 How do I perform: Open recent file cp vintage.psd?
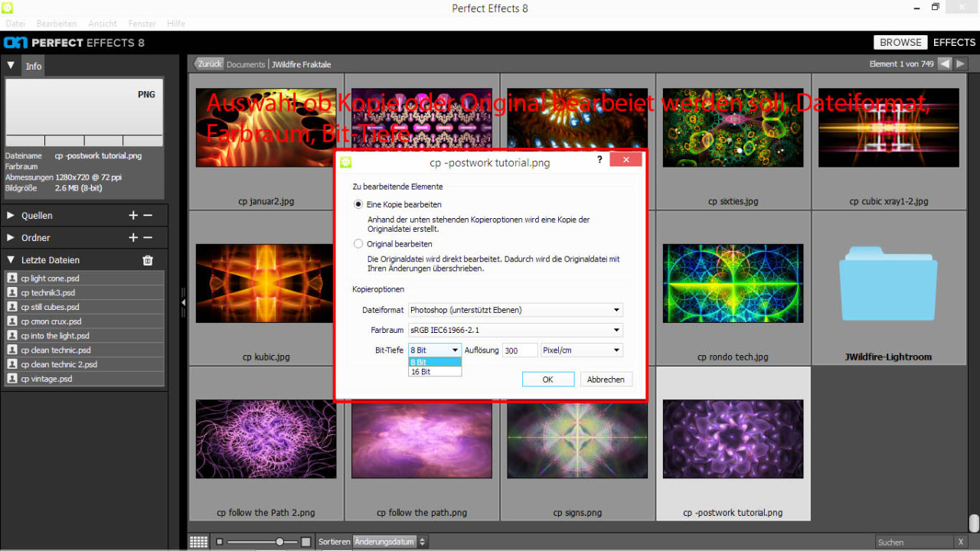tap(84, 379)
